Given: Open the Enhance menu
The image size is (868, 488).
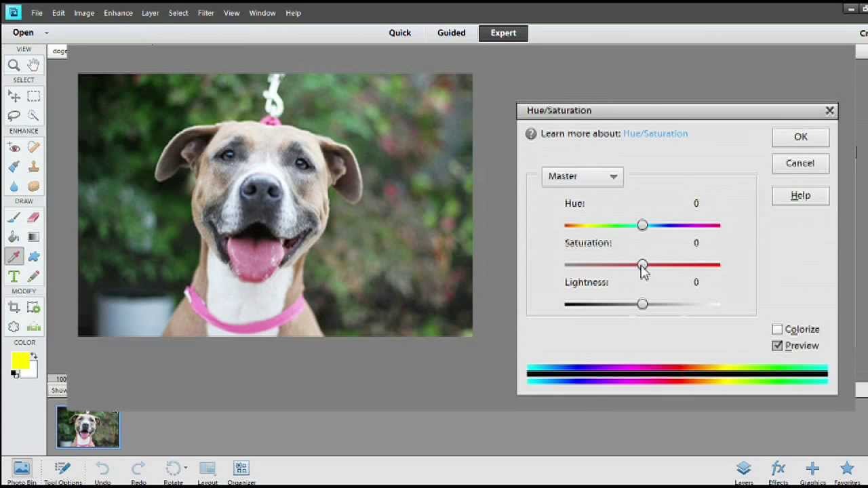Looking at the screenshot, I should 118,13.
